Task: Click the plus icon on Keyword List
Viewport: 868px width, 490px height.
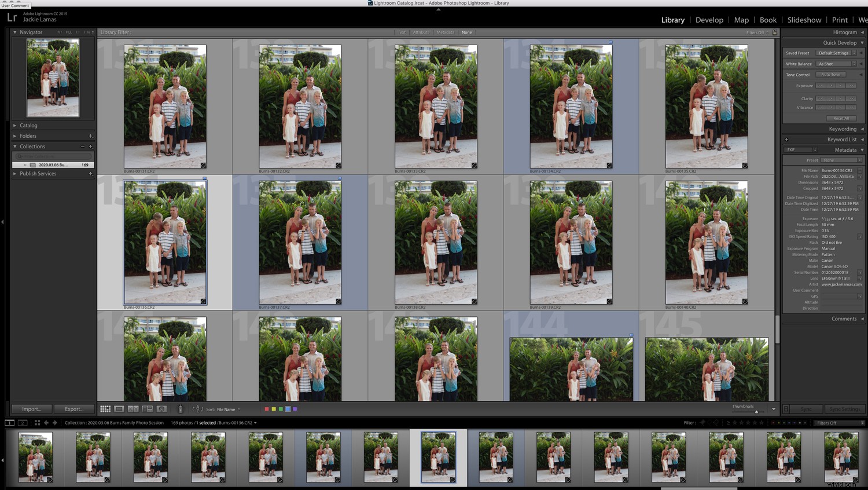Action: tap(786, 139)
